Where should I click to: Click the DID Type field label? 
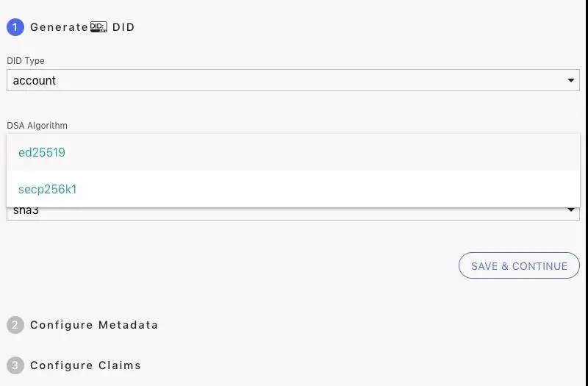click(26, 61)
